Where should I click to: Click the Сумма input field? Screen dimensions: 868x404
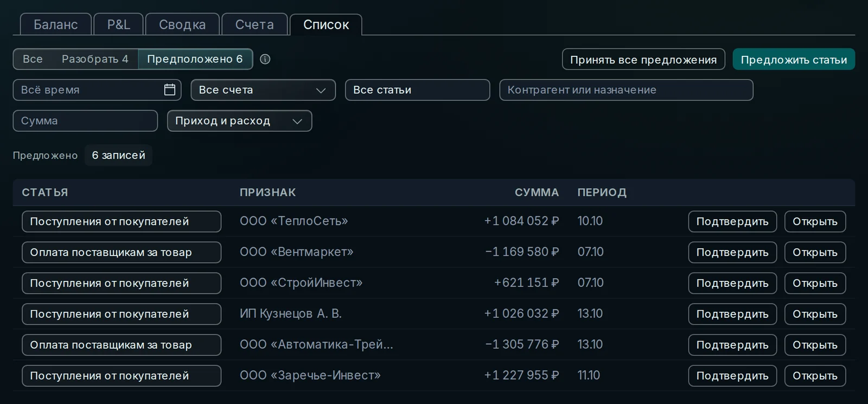(x=85, y=121)
